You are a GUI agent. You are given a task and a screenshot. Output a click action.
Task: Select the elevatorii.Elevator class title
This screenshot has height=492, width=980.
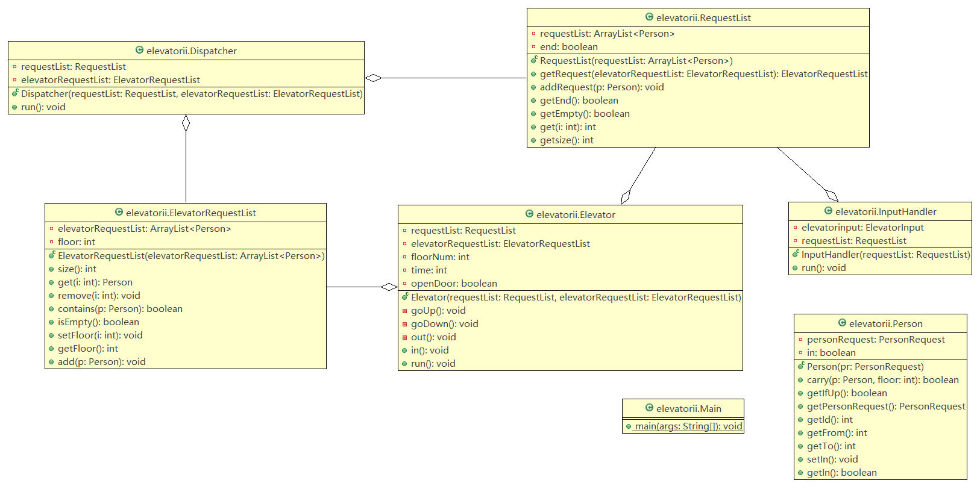click(576, 215)
